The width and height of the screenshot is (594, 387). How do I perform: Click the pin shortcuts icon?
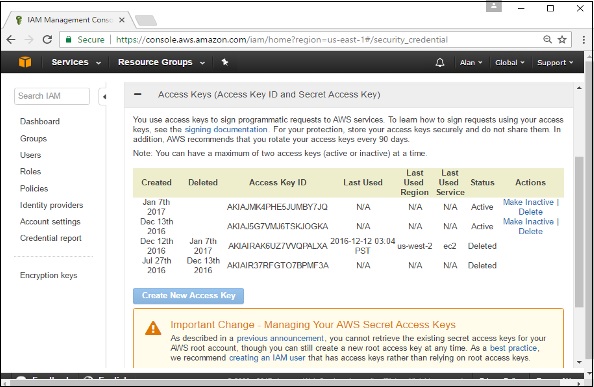[225, 62]
